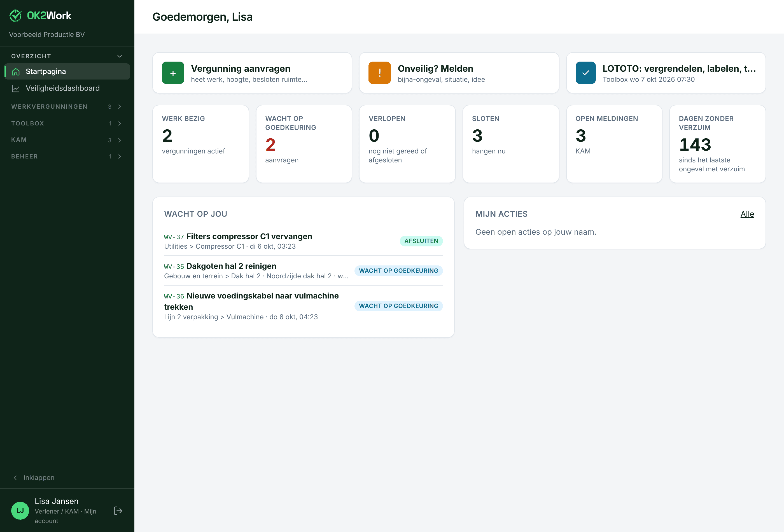
Task: Click the Alle link in Mijn acties
Action: [747, 214]
